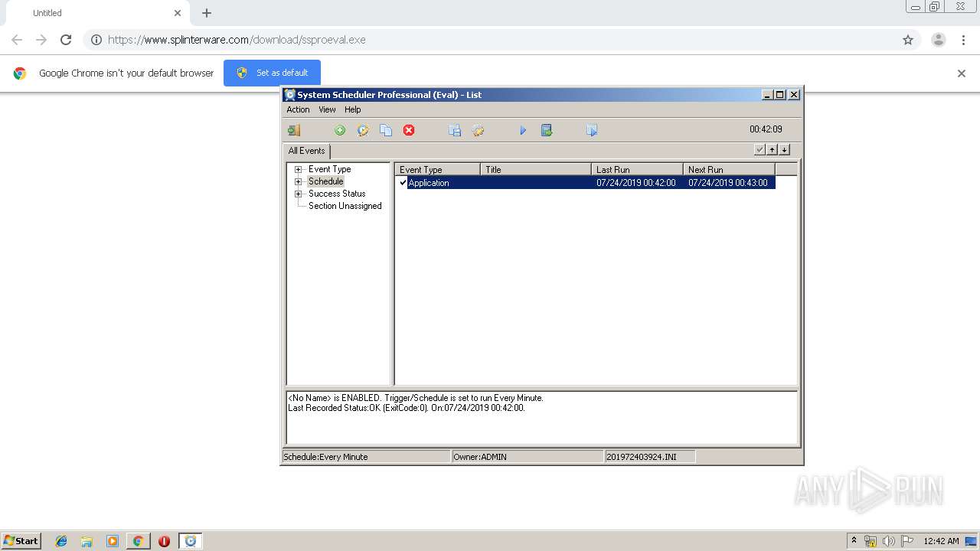The width and height of the screenshot is (980, 551).
Task: Click the 201972403924.INI status bar entry
Action: click(x=650, y=457)
